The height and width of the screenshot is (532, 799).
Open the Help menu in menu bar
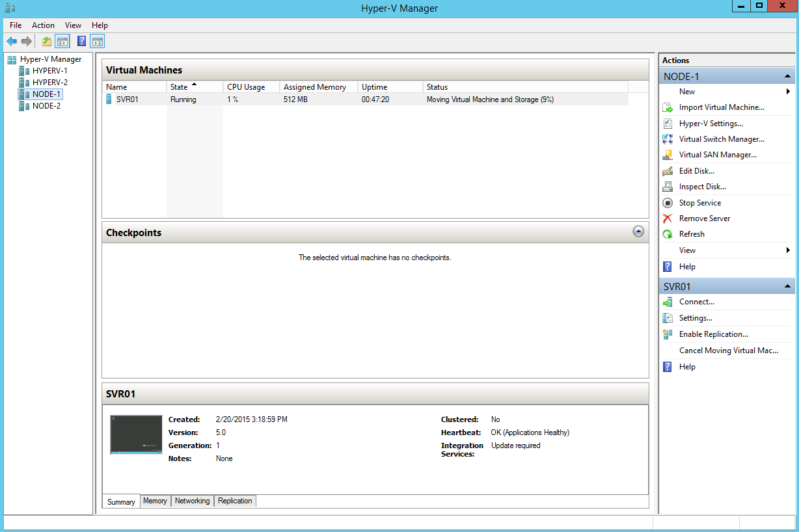(100, 25)
